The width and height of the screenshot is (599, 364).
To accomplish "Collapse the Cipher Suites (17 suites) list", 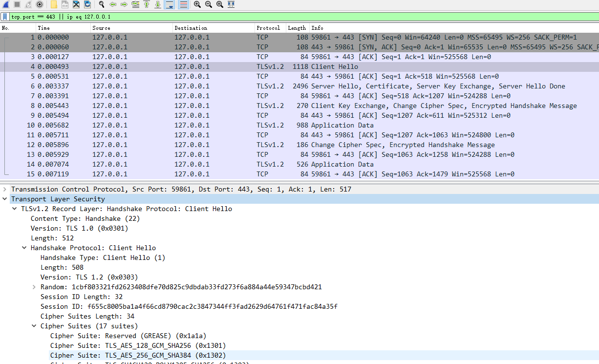I will tap(34, 326).
